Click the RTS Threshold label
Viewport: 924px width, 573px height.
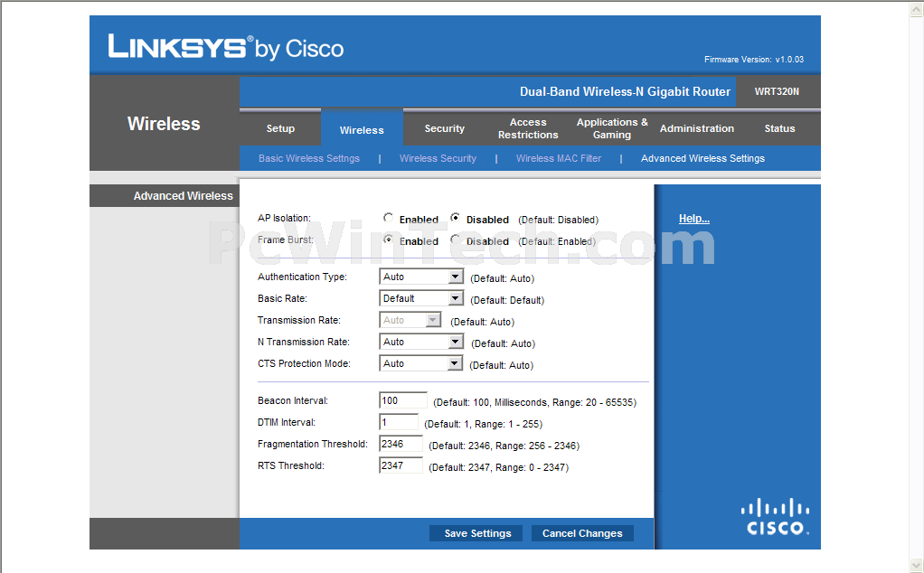(291, 465)
